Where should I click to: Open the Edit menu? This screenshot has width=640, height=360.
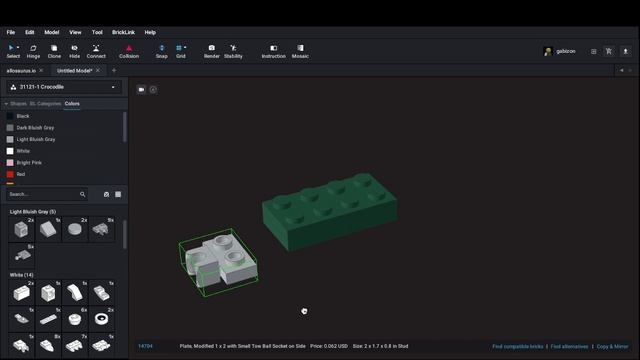30,32
